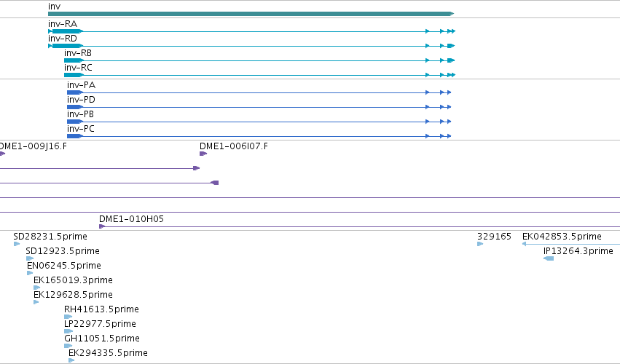Image resolution: width=620 pixels, height=364 pixels.
Task: Select the DME1-006I07.F label
Action: point(234,146)
